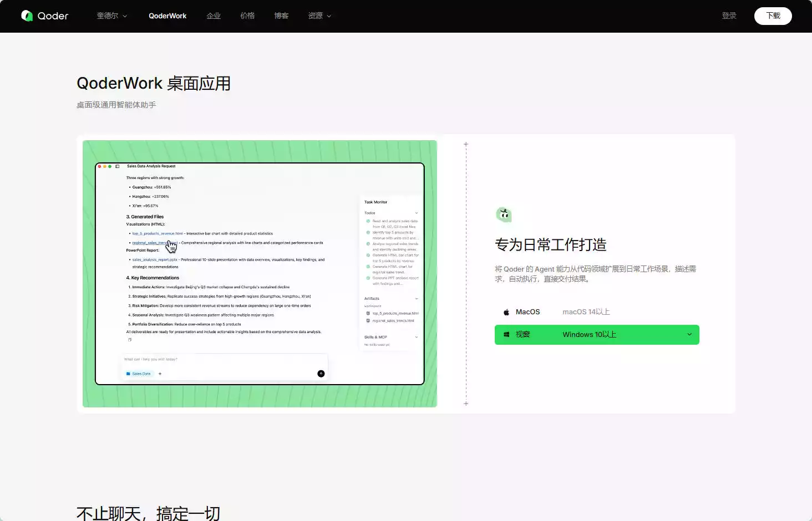The height and width of the screenshot is (521, 812).
Task: Click the '专为日常工作打造' heading
Action: tap(551, 244)
